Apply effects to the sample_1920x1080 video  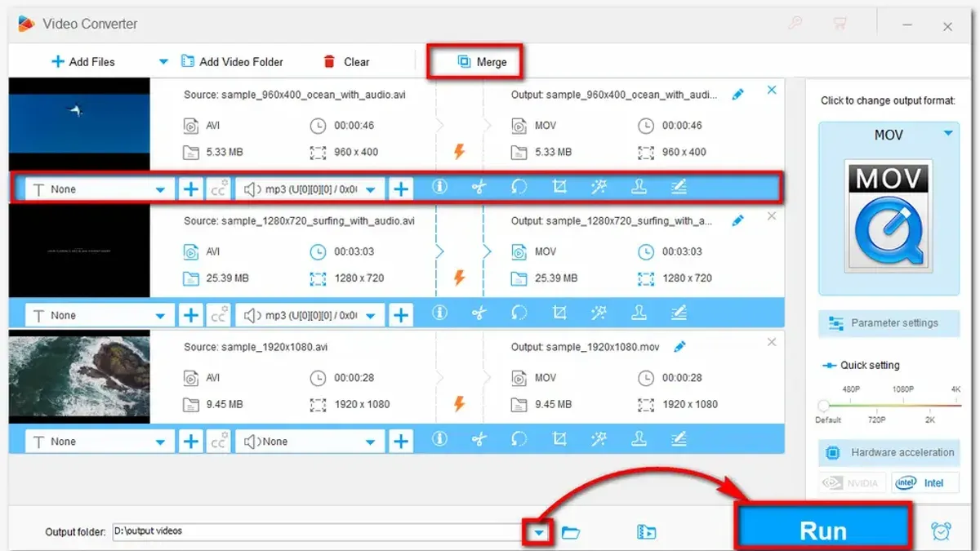(599, 440)
